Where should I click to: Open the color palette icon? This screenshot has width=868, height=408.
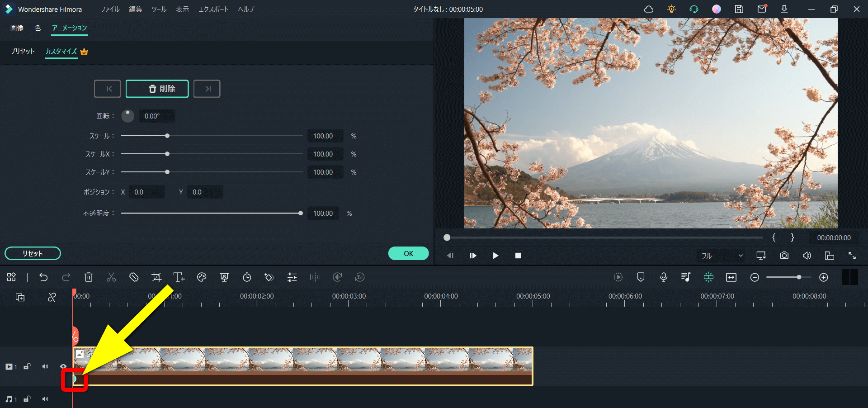[x=202, y=277]
